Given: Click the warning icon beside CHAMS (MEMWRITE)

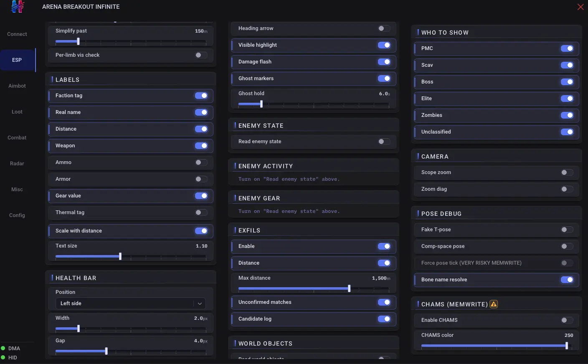Looking at the screenshot, I should (x=494, y=304).
